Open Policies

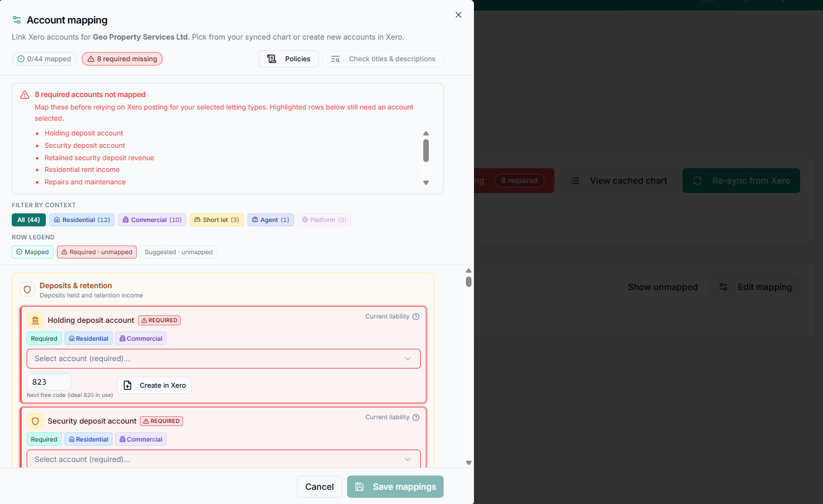(288, 59)
